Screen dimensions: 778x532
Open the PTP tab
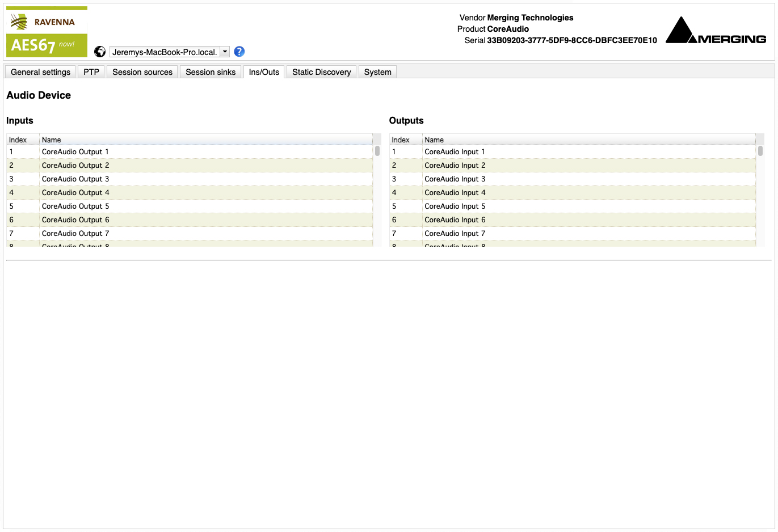[91, 72]
